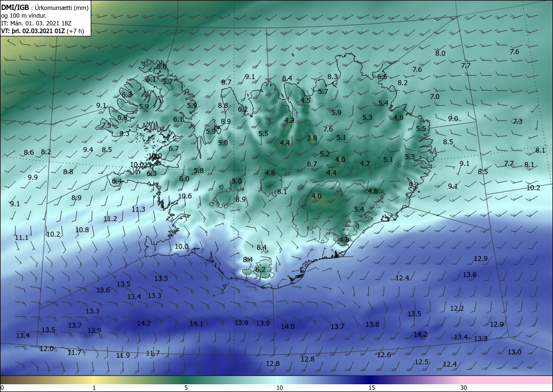
Task: Click the map value '4.5'
Action: (x=305, y=101)
